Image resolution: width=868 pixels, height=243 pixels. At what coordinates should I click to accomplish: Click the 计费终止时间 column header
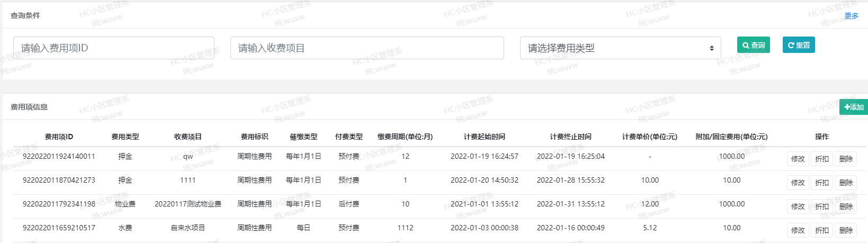tap(571, 137)
